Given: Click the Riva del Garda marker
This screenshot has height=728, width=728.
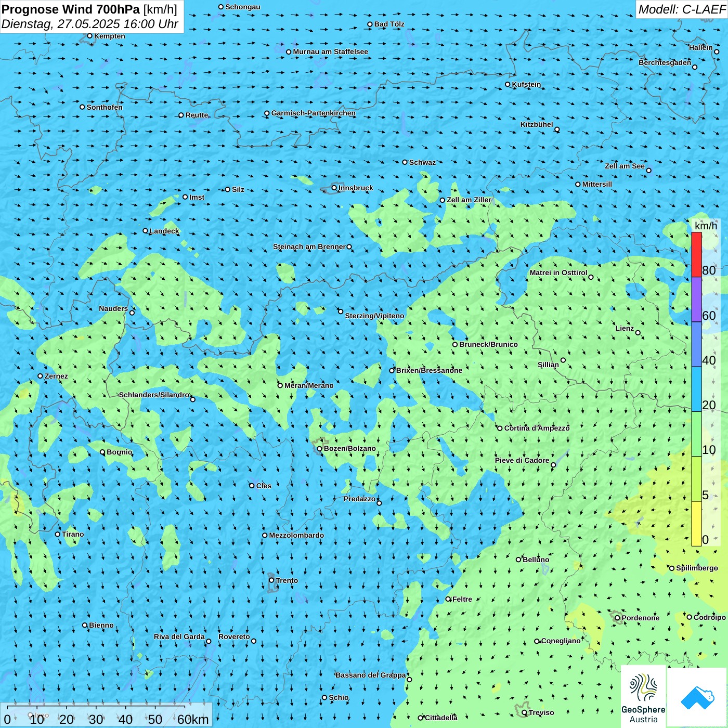Looking at the screenshot, I should 209,641.
